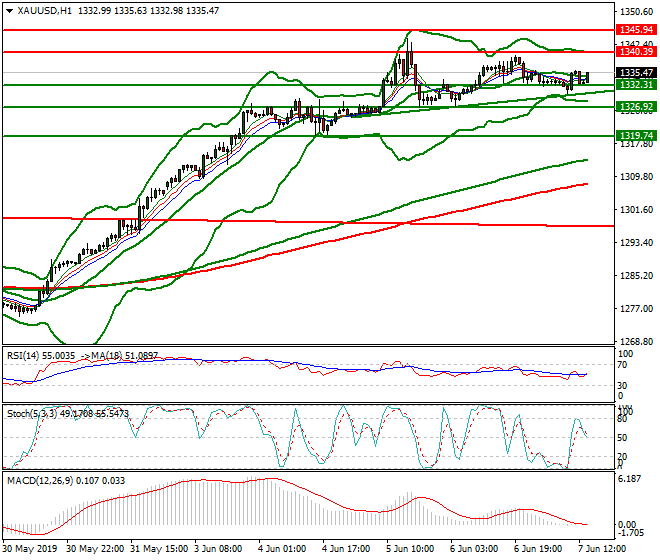Image resolution: width=660 pixels, height=560 pixels.
Task: Select the RSI scale value 70
Action: (x=622, y=365)
